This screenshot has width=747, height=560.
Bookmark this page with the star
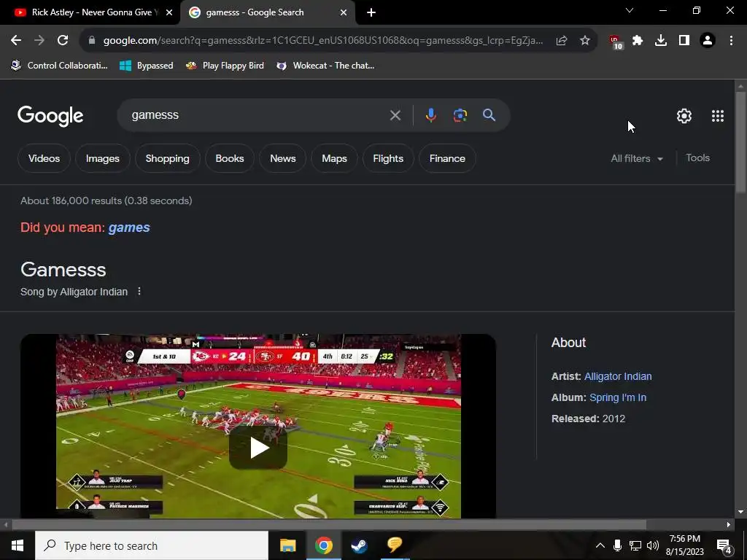pos(585,41)
